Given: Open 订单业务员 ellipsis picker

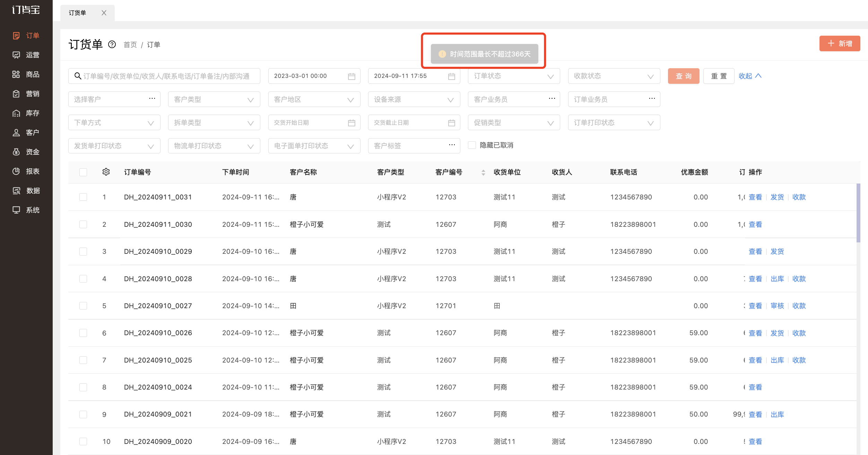Looking at the screenshot, I should 652,99.
